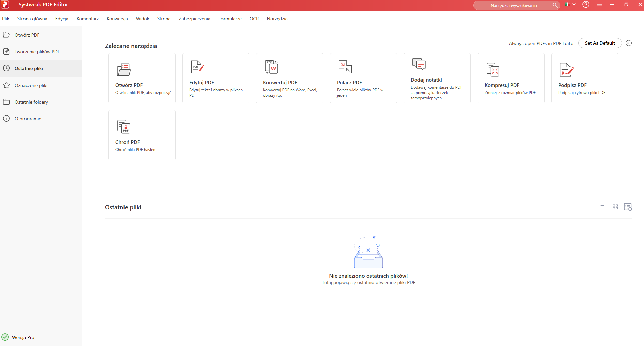Select the Strona tab
Viewport: 644px width, 346px height.
(164, 19)
